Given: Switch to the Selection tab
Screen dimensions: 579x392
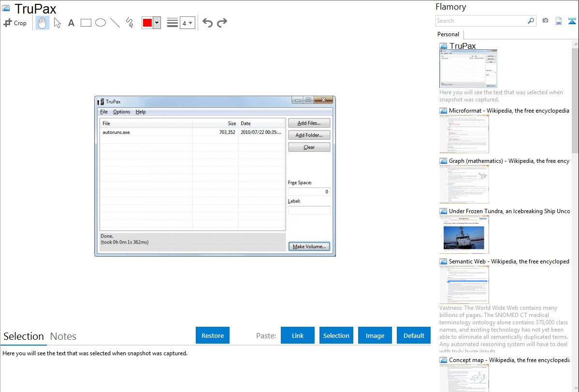Looking at the screenshot, I should 24,336.
